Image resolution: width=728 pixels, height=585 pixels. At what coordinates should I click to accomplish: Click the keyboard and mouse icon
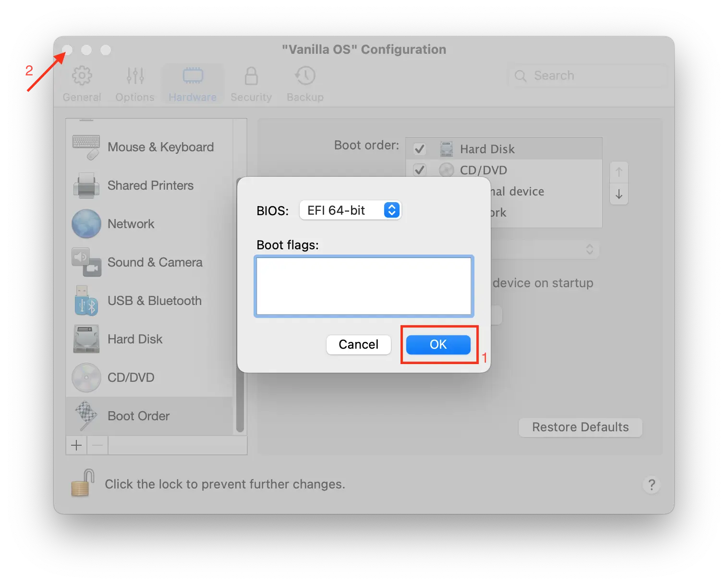tap(86, 147)
